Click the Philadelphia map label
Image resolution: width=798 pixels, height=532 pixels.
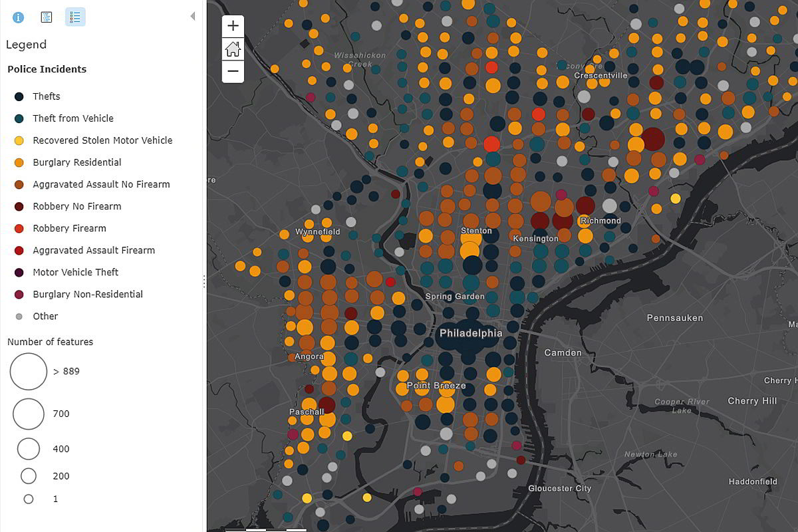coord(471,332)
